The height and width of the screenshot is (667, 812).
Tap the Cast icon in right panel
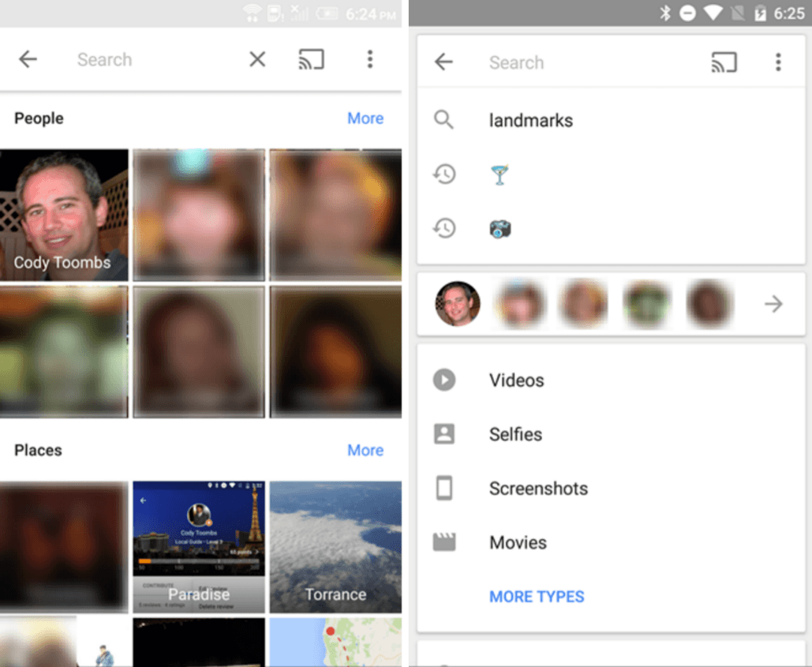(724, 62)
